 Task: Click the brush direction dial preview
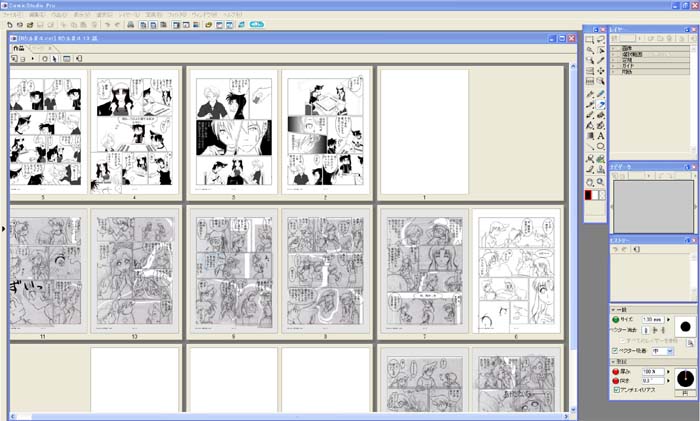685,379
